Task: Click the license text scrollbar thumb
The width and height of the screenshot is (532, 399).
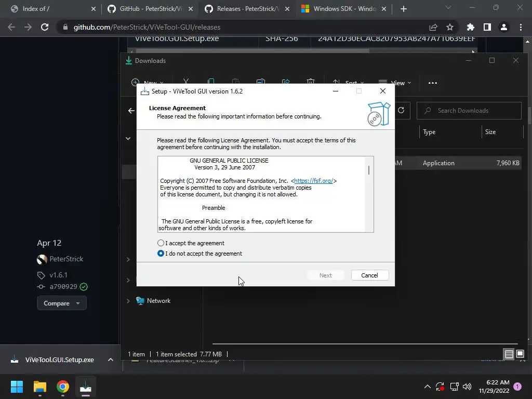Action: click(x=368, y=170)
